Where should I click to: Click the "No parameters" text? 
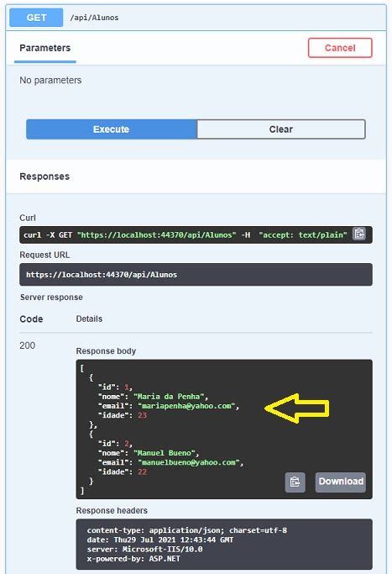pos(50,80)
